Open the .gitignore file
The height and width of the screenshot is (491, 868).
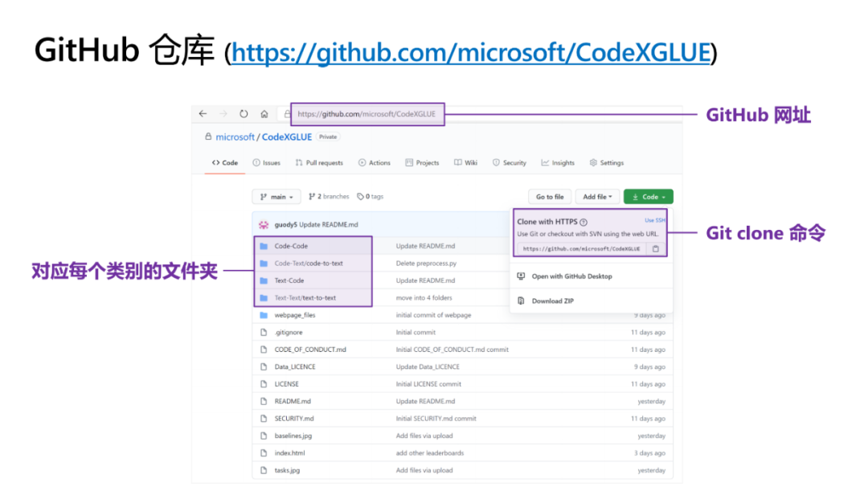tap(289, 333)
